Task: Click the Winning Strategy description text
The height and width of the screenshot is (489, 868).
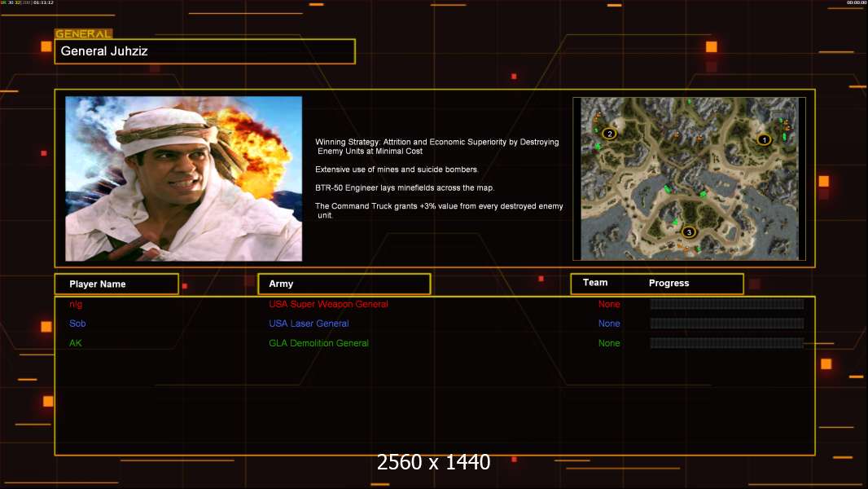Action: [437, 147]
